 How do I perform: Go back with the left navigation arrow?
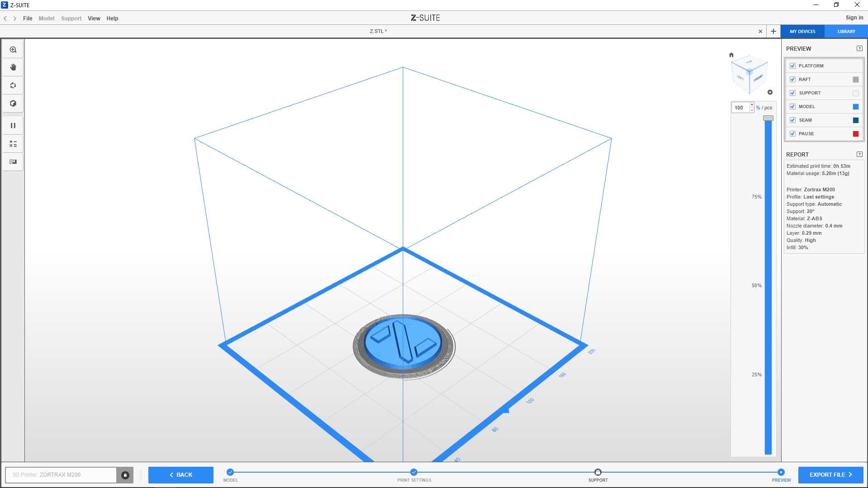coord(5,19)
